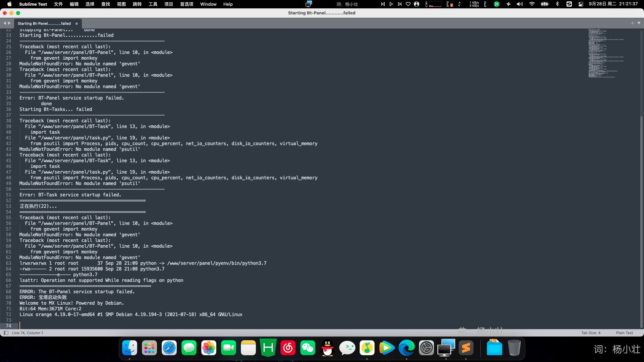The image size is (644, 362).
Task: Click the heart favorite menu bar icon
Action: [x=408, y=4]
